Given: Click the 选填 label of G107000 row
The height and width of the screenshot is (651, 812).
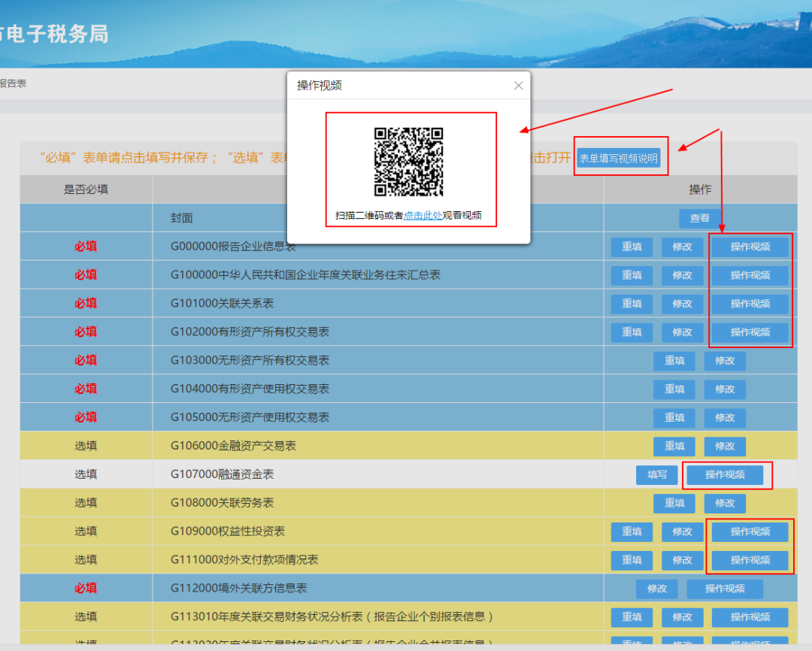Looking at the screenshot, I should click(x=86, y=474).
